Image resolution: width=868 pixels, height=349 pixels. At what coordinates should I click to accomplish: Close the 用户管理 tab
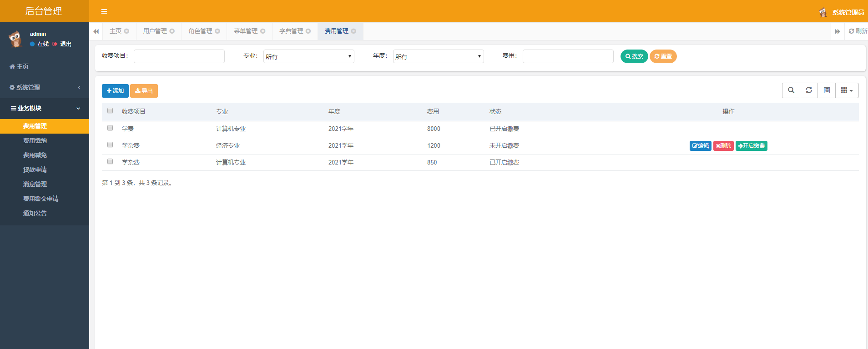coord(172,31)
